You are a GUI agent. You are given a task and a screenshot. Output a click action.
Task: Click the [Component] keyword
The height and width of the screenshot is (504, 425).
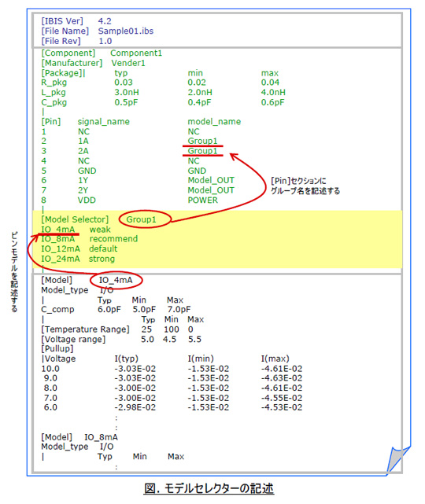coord(68,53)
